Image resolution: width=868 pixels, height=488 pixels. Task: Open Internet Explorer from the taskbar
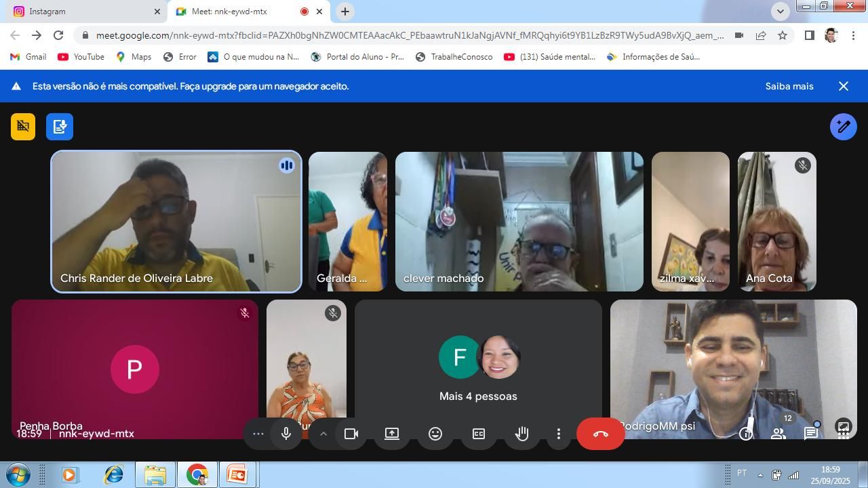[113, 475]
